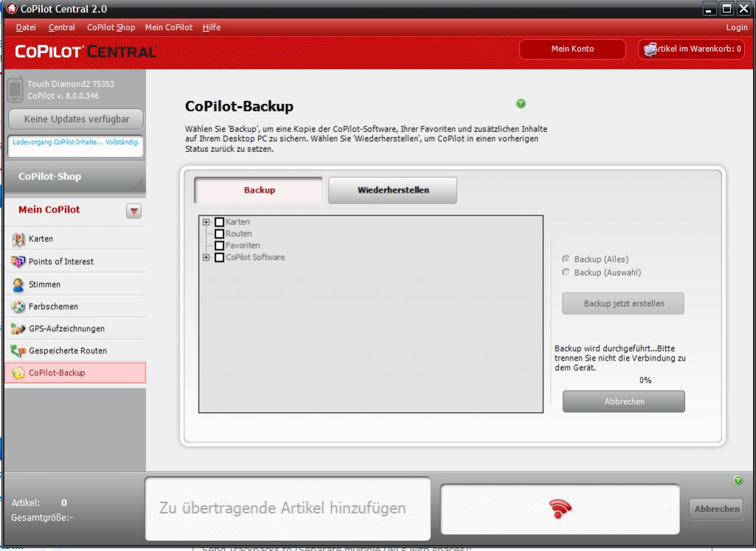
Task: Open the Datei menu
Action: click(26, 27)
